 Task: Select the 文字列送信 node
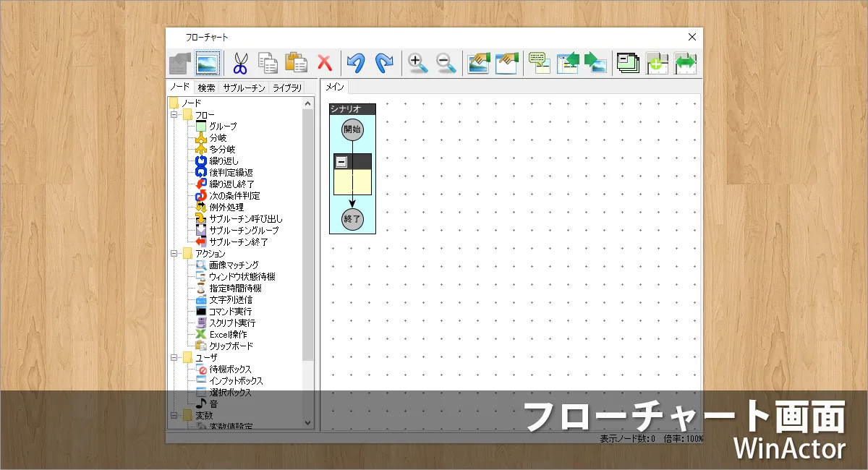(x=231, y=299)
